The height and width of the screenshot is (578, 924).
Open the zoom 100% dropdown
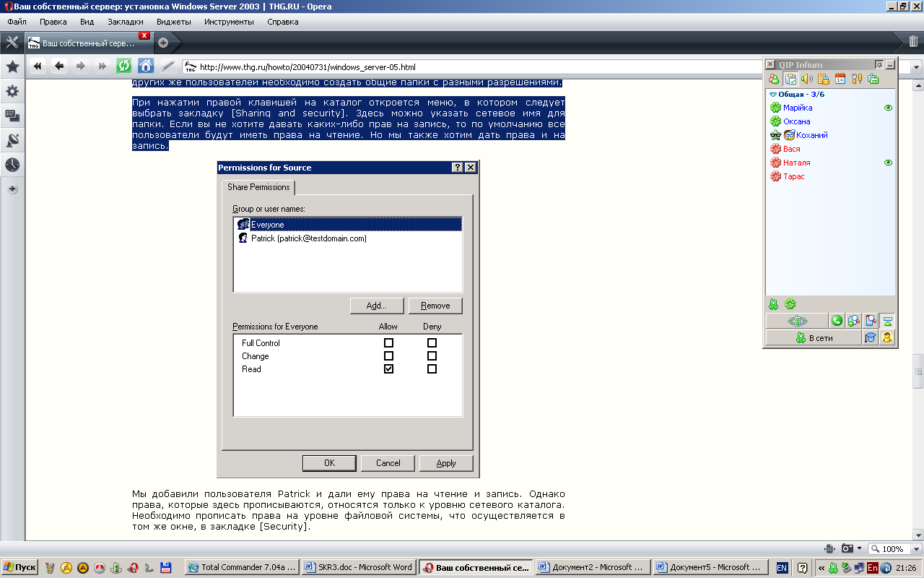coord(894,549)
